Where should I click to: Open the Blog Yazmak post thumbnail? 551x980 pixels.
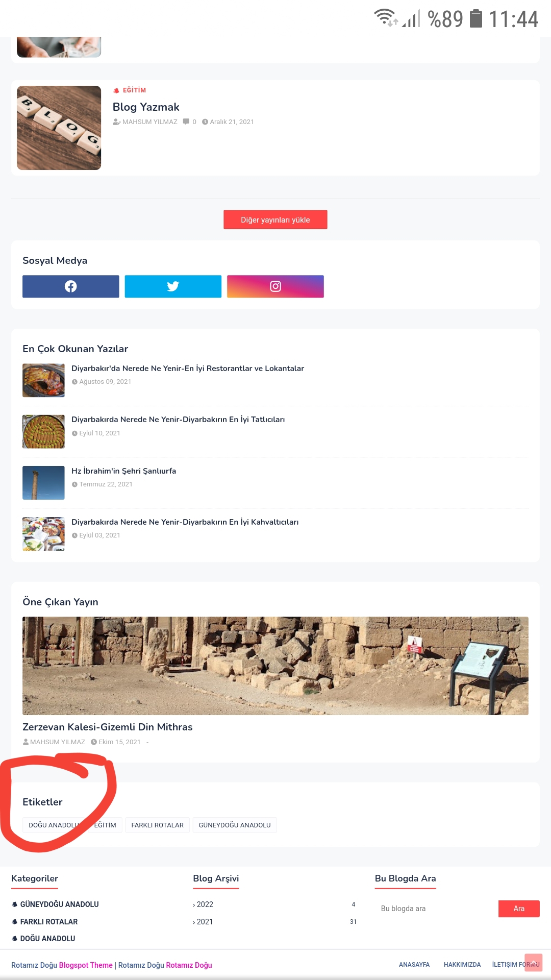click(x=59, y=128)
